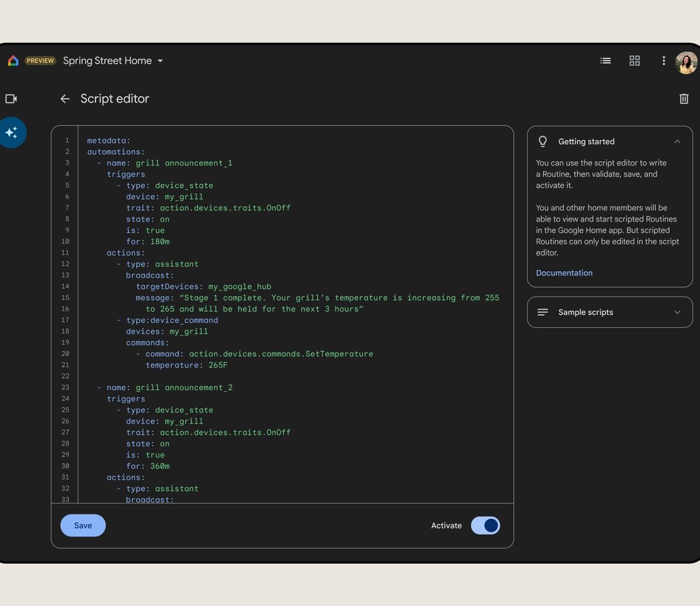Screen dimensions: 700x606
Task: Delete script with the trash icon
Action: coord(684,99)
